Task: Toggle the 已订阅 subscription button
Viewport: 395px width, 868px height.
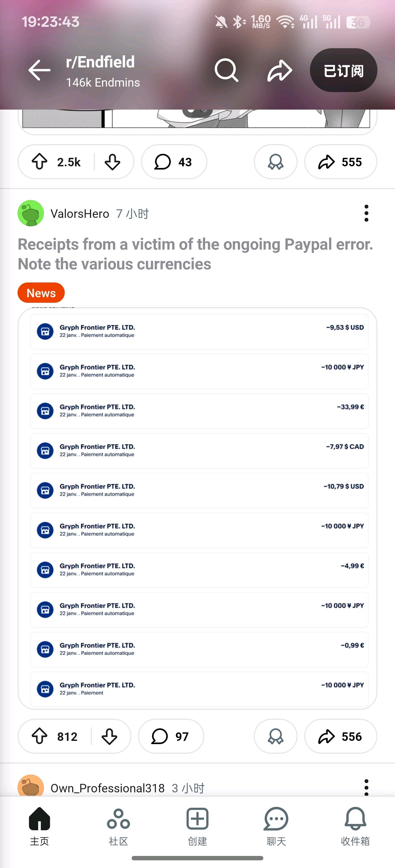Action: coord(343,70)
